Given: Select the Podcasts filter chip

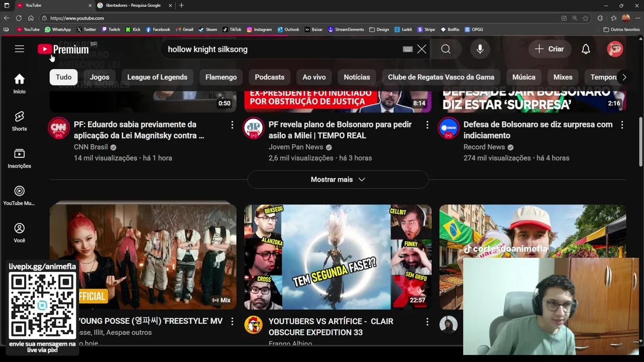Looking at the screenshot, I should [270, 77].
